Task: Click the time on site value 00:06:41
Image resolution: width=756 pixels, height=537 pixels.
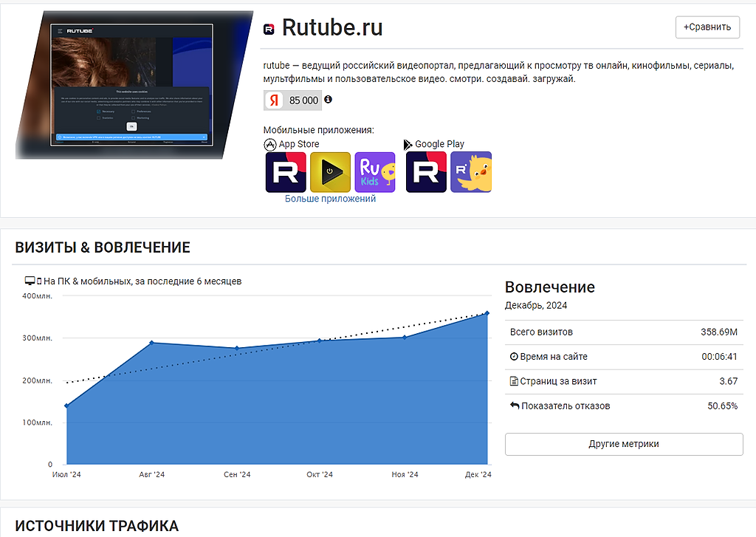Action: (x=719, y=357)
